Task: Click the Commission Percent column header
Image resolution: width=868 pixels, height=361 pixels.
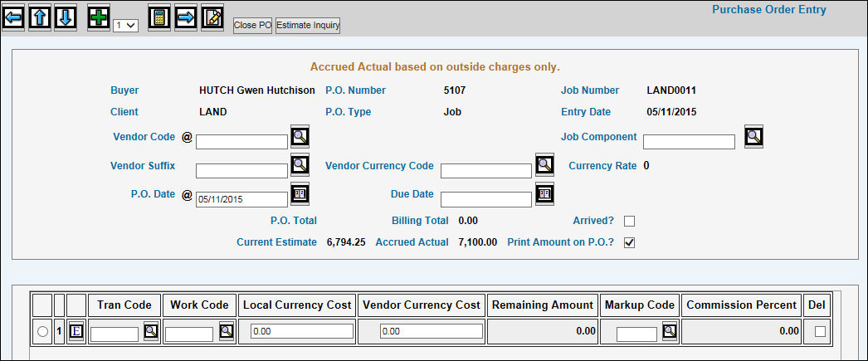Action: [741, 305]
